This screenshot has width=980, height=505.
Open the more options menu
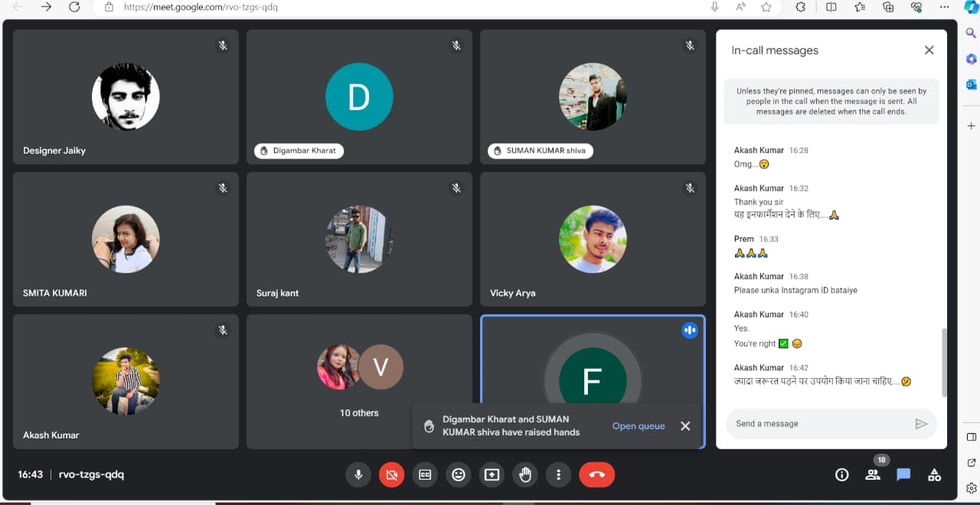[x=559, y=474]
